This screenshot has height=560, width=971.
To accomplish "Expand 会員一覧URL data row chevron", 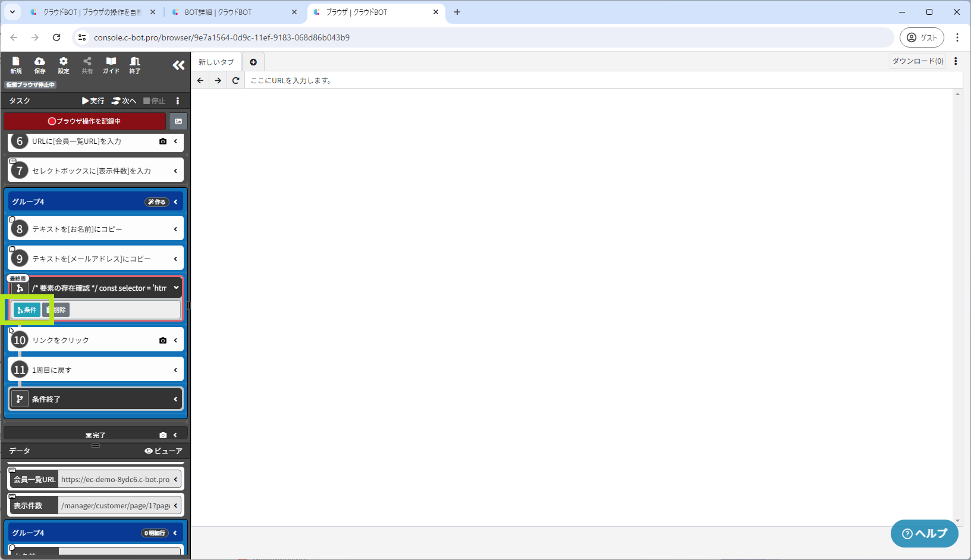I will tap(175, 480).
